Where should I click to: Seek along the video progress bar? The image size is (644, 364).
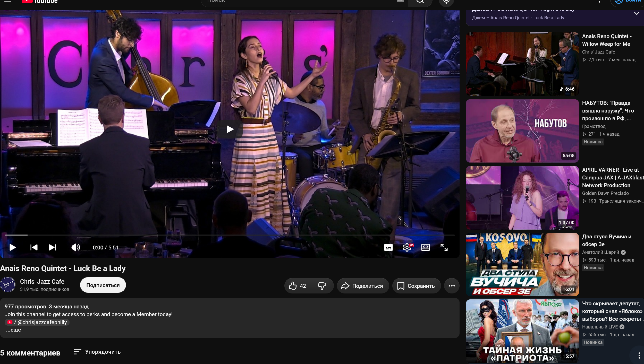[x=230, y=235]
